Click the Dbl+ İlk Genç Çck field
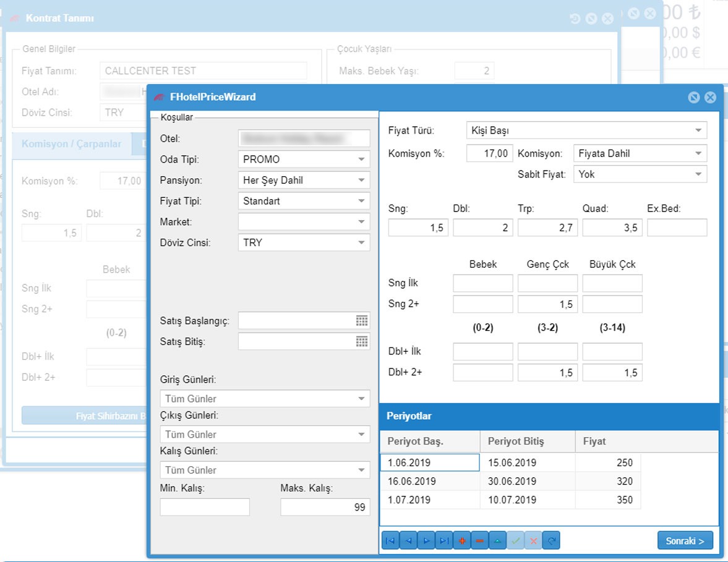Viewport: 728px width, 562px height. (x=548, y=351)
